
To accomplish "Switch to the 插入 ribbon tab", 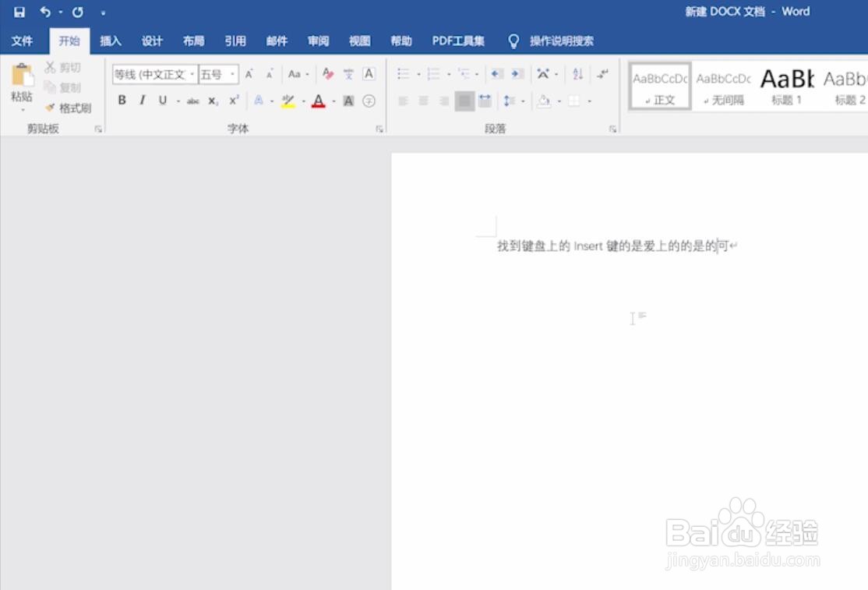I will tap(110, 41).
